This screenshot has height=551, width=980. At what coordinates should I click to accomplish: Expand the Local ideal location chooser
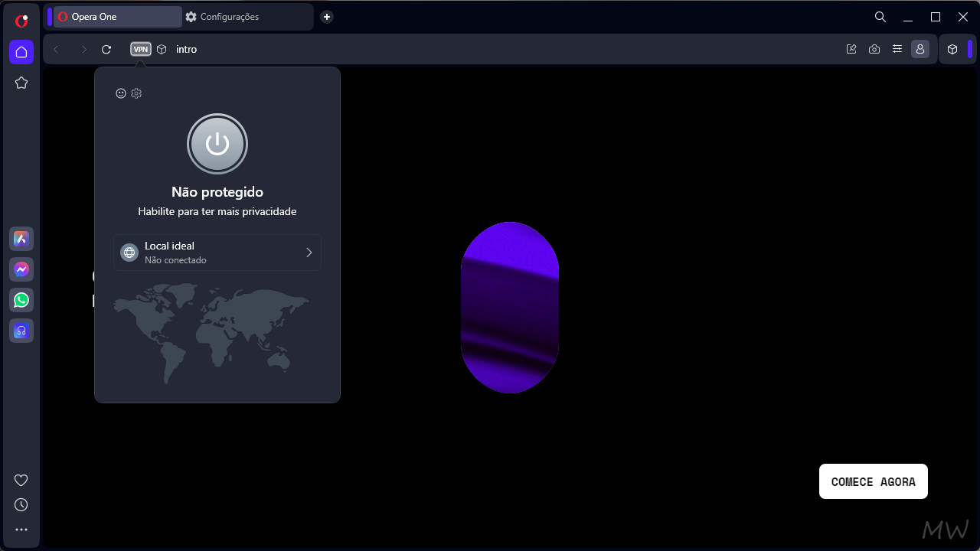pyautogui.click(x=217, y=253)
